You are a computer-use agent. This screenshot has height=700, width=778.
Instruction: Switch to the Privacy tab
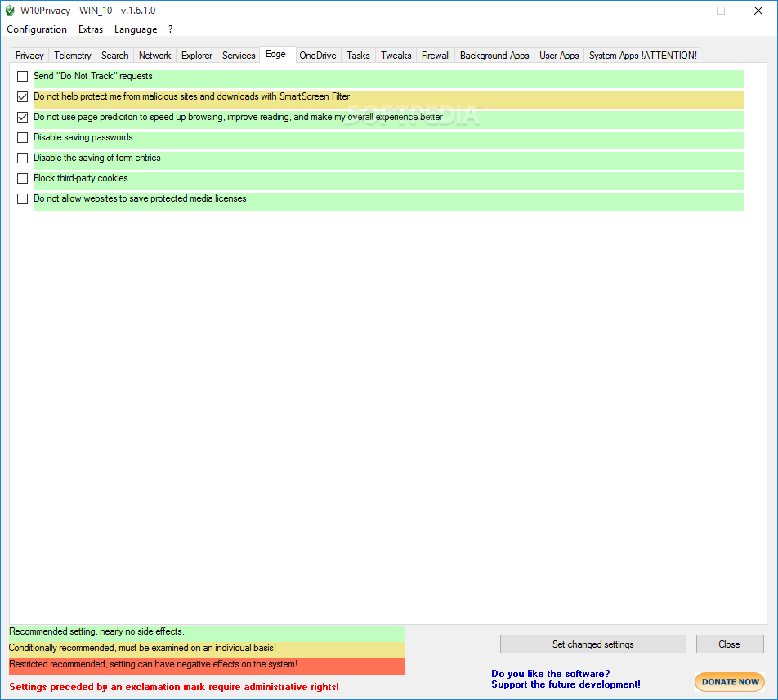tap(29, 56)
